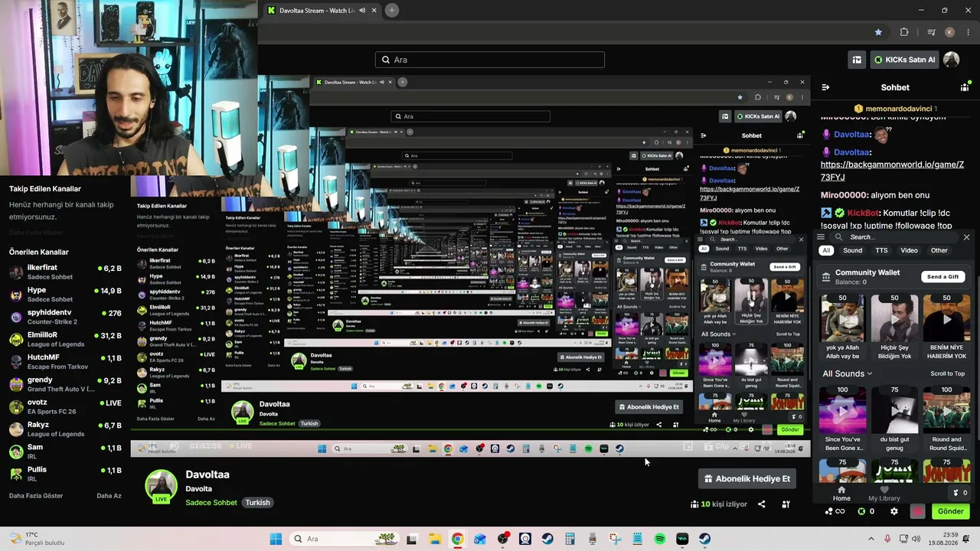Open the Hype channel in the left sidebar
Viewport: 980px width, 551px height.
[x=65, y=294]
